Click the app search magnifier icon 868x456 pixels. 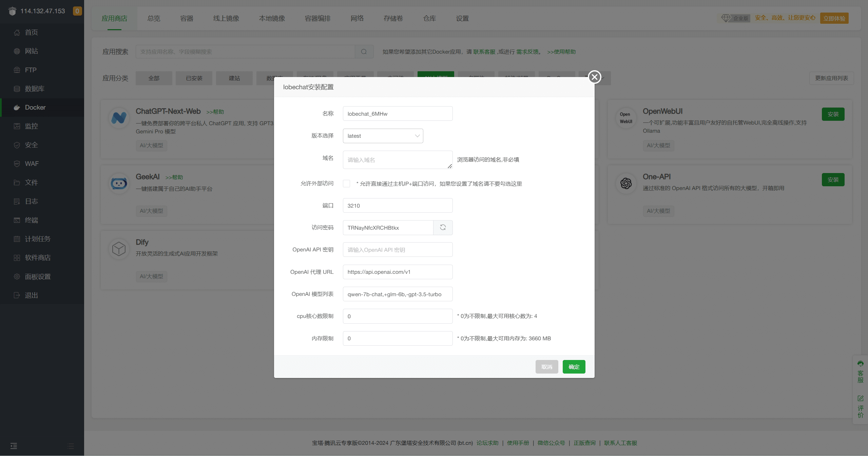(364, 52)
